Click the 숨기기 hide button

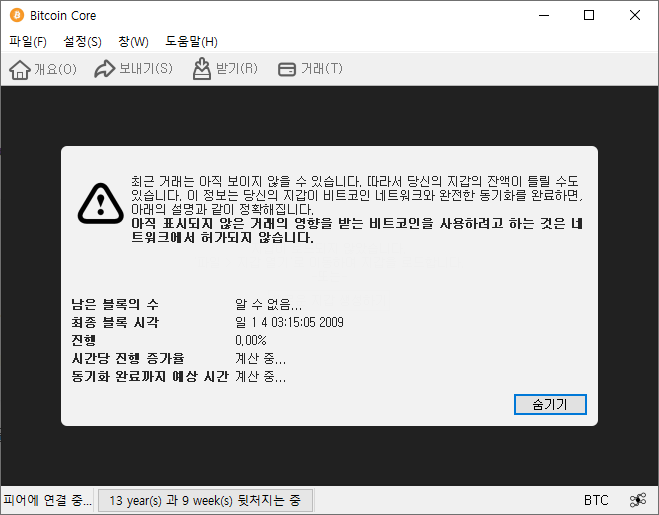pos(550,404)
